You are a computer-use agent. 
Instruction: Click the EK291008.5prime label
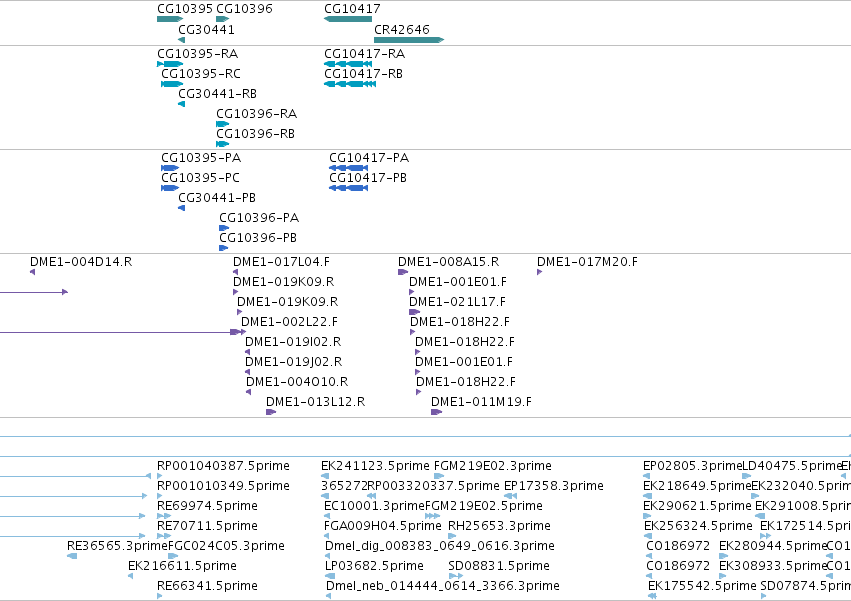(x=803, y=507)
